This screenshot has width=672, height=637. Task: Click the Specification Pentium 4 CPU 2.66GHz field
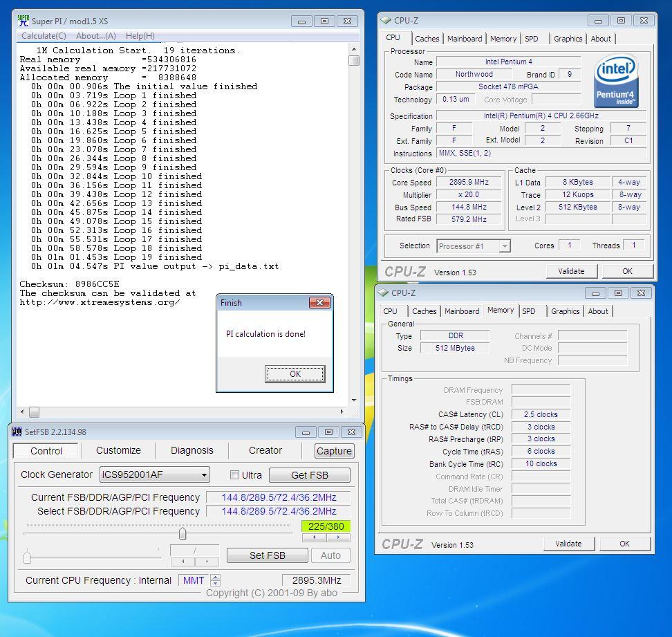coord(541,116)
